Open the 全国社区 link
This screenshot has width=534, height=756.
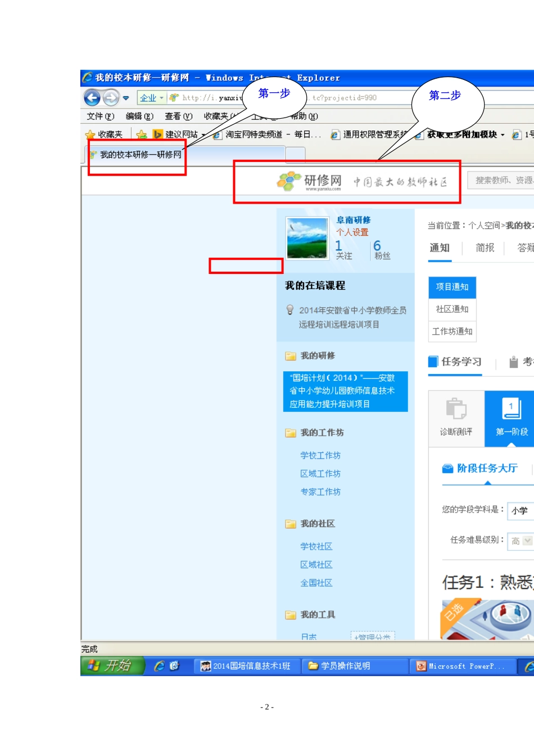[316, 583]
